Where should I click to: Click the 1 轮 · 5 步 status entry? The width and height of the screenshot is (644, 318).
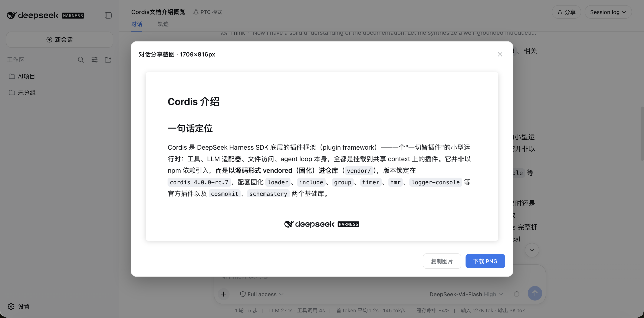(246, 311)
